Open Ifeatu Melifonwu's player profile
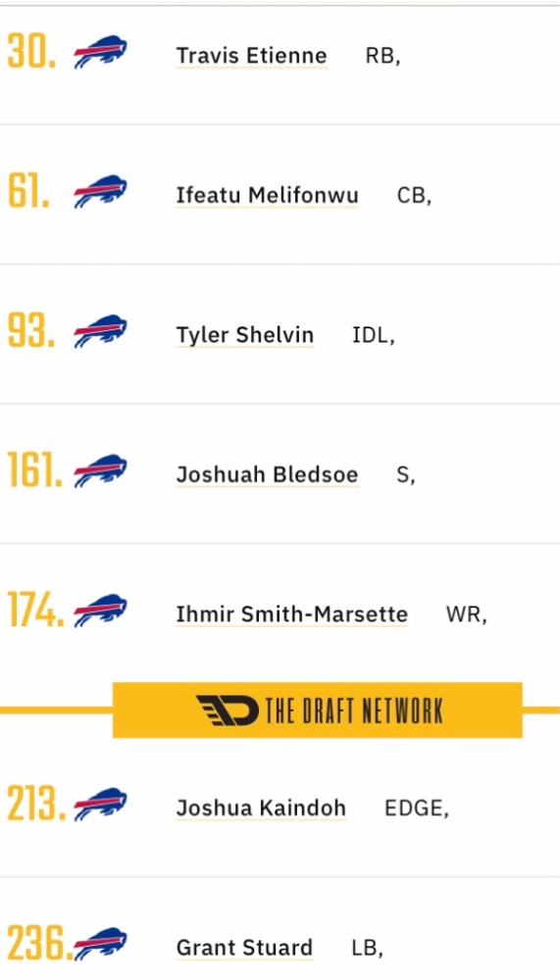Viewport: 560px width, 980px height. [267, 196]
